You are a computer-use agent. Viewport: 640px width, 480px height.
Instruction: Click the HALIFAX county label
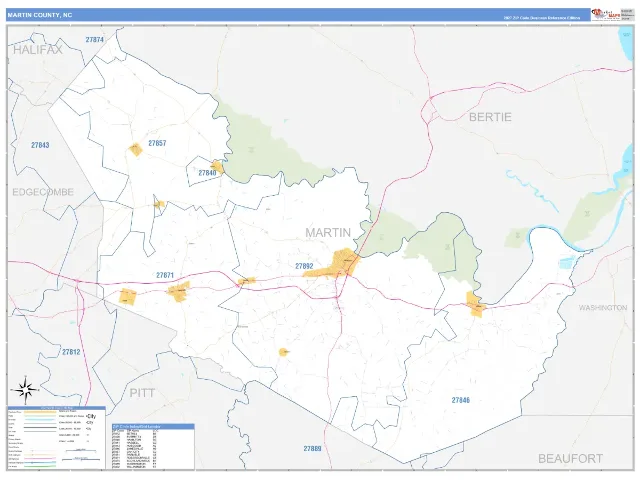pyautogui.click(x=38, y=50)
